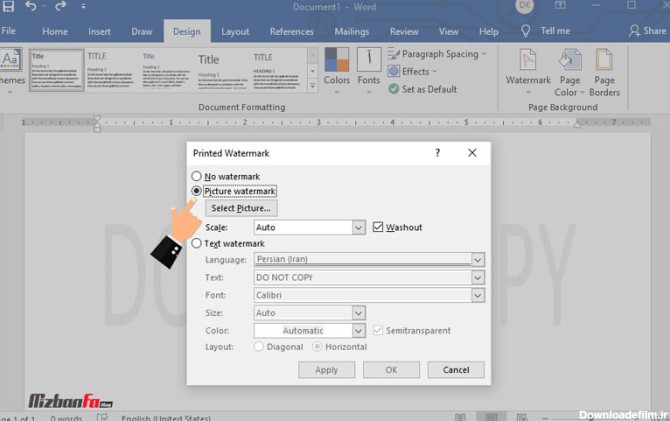Uncheck the Washout checkbox
The width and height of the screenshot is (670, 421).
coord(378,228)
